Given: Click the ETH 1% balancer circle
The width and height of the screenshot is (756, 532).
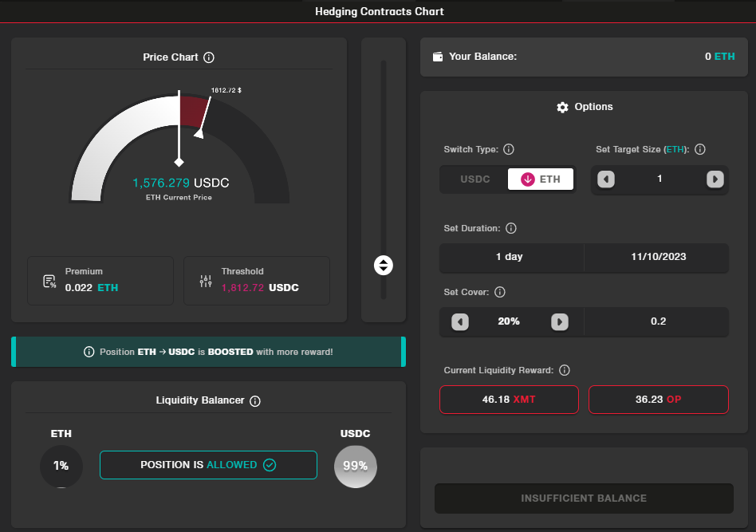Looking at the screenshot, I should pos(61,467).
